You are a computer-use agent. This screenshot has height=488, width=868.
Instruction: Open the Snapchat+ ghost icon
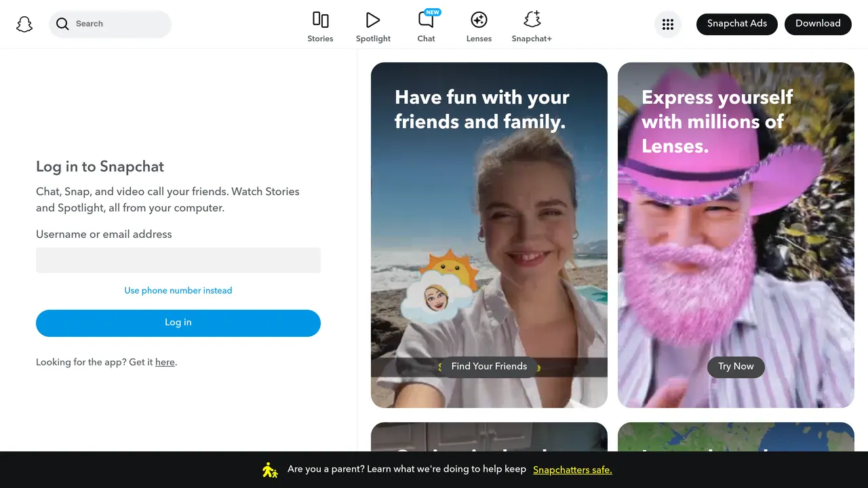pos(532,20)
